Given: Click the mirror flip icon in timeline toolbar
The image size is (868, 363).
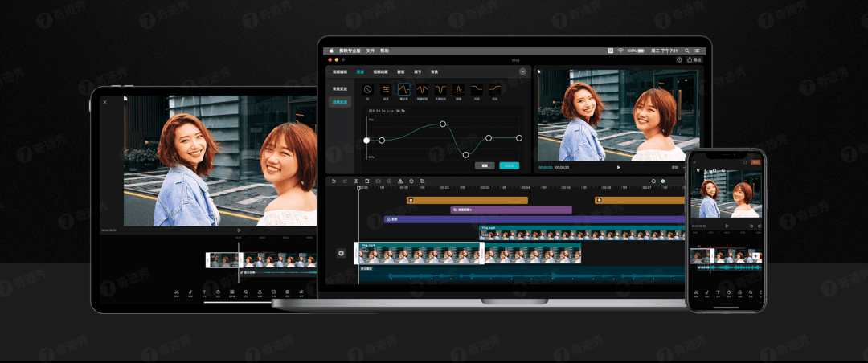Looking at the screenshot, I should click(x=400, y=181).
